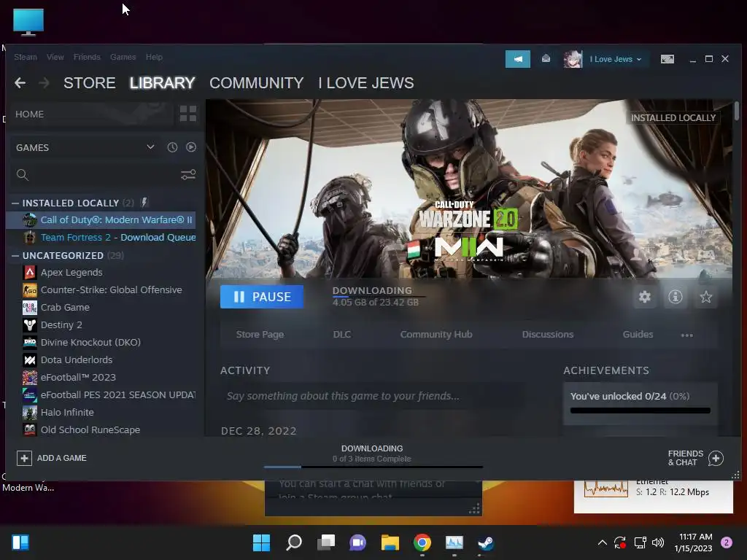The height and width of the screenshot is (560, 747).
Task: Pause the Modern Warfare II download
Action: pyautogui.click(x=262, y=297)
